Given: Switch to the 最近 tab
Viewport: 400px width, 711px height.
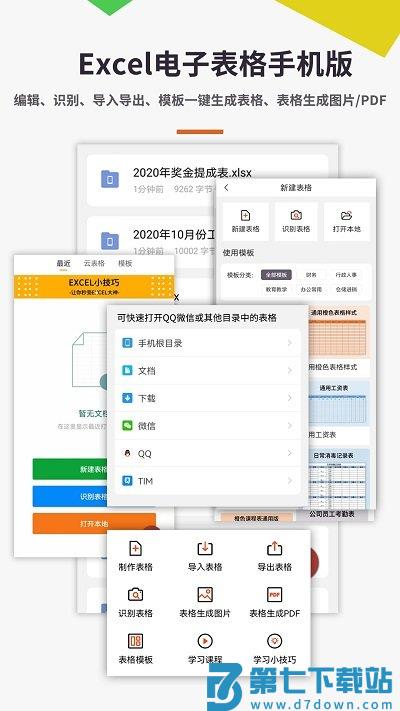Looking at the screenshot, I should point(63,263).
